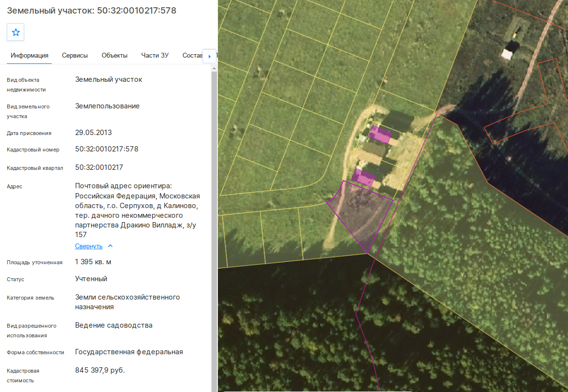Click the cadastral quarter value 50:32:0010217

99,167
